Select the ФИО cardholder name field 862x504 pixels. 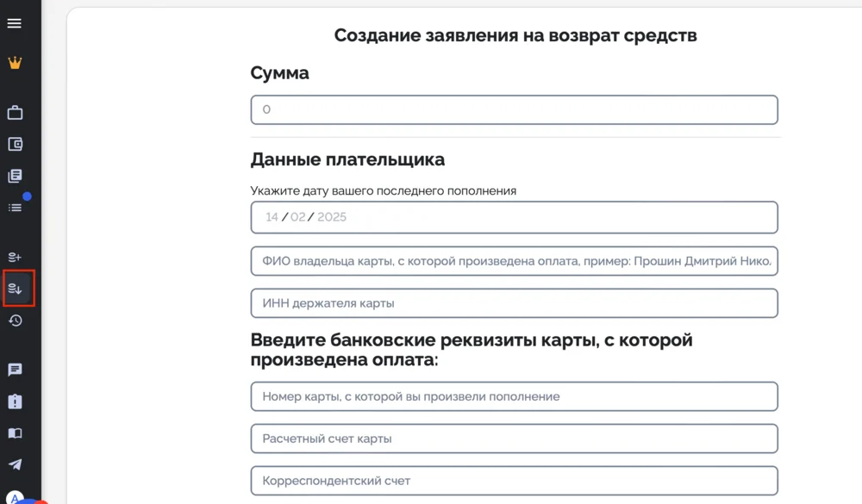coord(514,260)
